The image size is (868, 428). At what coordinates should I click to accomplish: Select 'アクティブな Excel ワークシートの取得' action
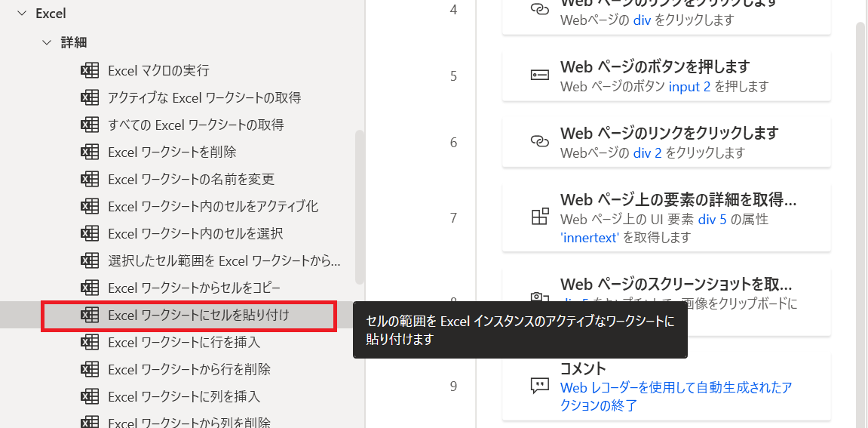(205, 97)
